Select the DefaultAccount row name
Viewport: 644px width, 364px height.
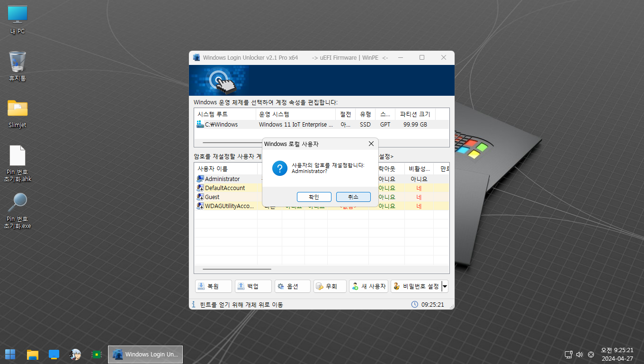click(x=225, y=188)
